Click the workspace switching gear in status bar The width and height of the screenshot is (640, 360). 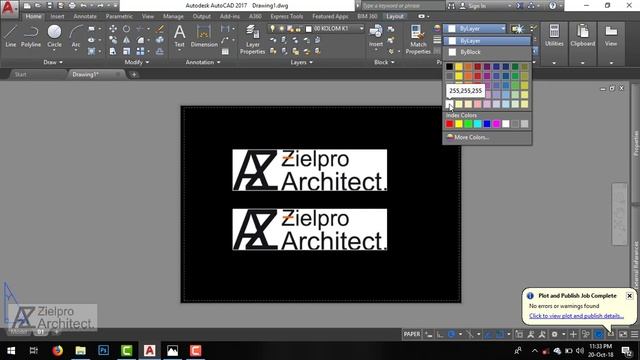point(554,334)
